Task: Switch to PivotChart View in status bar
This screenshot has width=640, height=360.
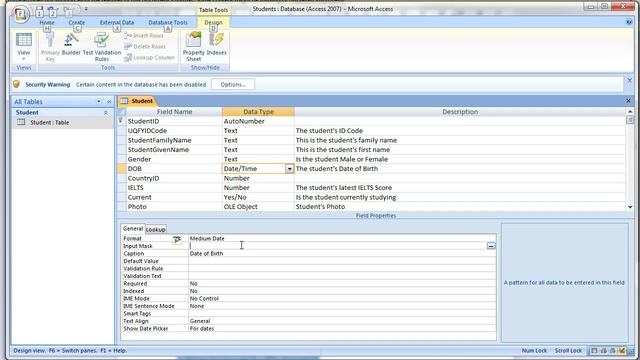Action: pos(613,351)
